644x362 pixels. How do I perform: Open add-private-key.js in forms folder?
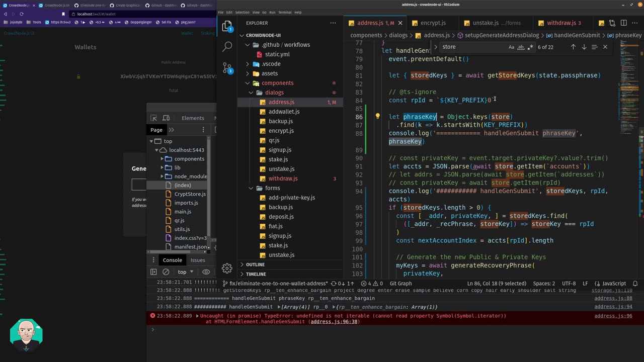click(291, 198)
